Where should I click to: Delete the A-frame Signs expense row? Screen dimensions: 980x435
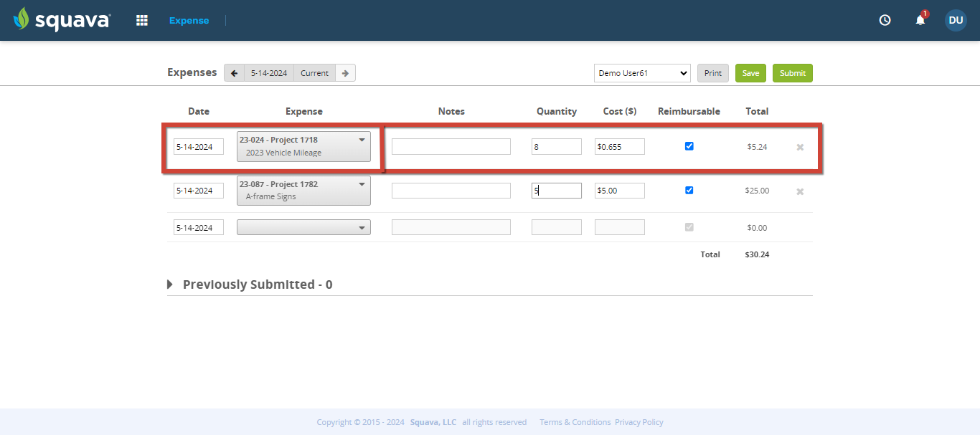pyautogui.click(x=799, y=191)
